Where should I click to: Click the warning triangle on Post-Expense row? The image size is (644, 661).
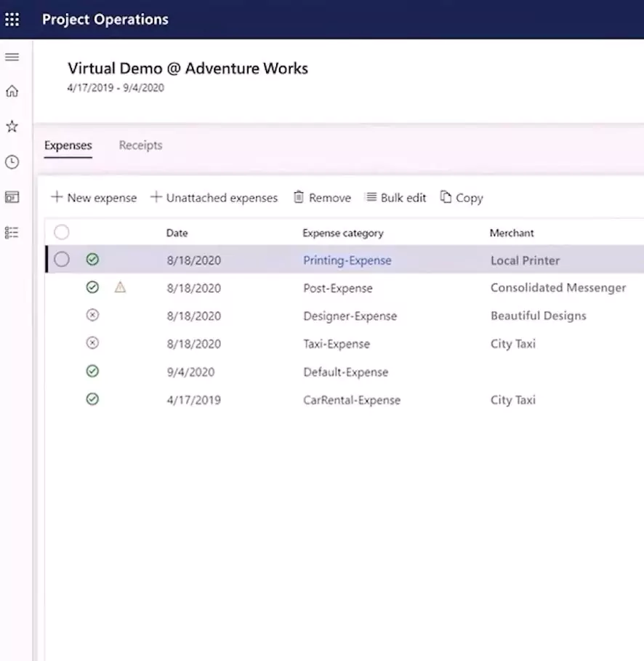click(x=121, y=288)
